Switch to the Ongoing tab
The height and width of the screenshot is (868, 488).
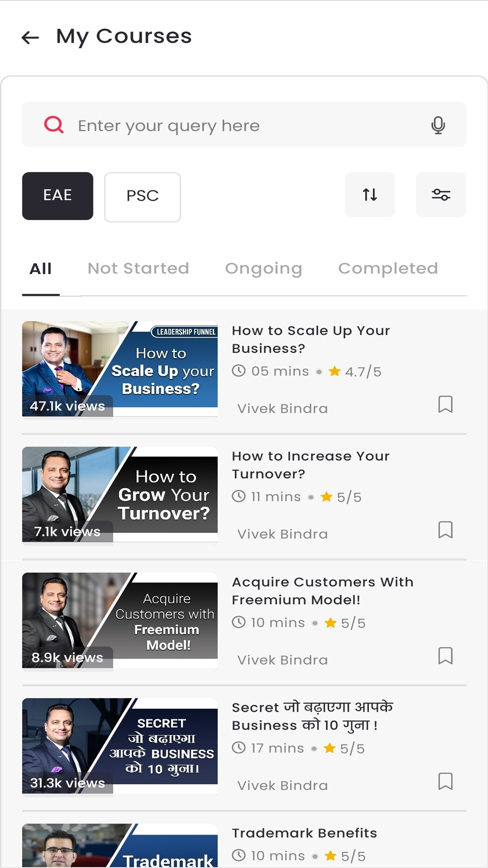264,268
